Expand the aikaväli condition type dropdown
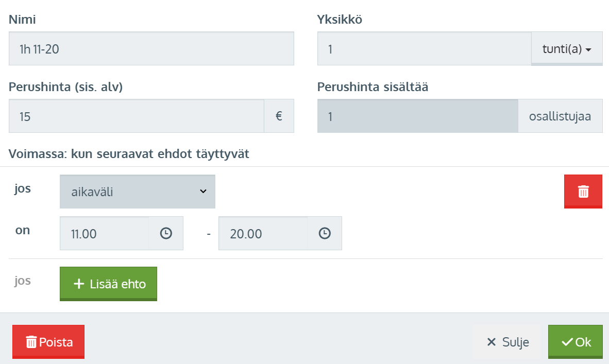 pos(138,192)
